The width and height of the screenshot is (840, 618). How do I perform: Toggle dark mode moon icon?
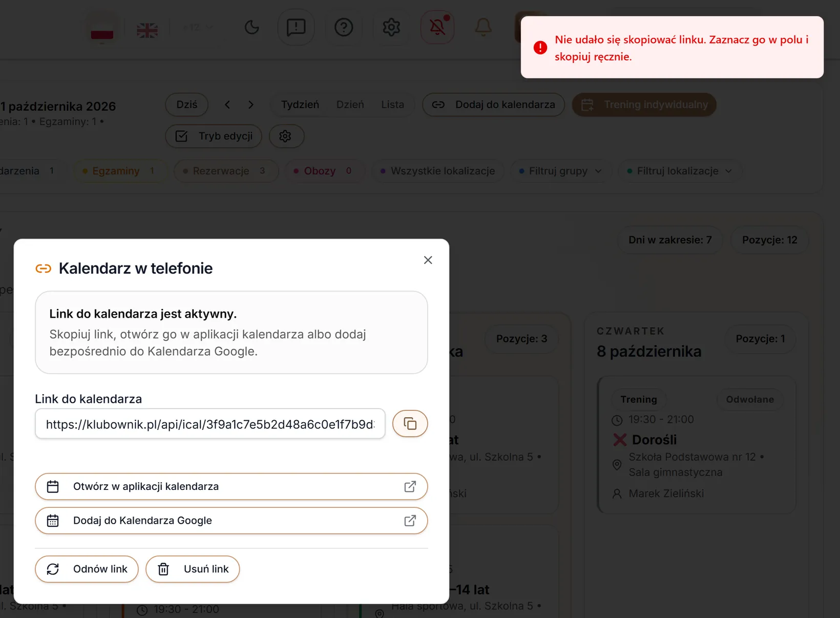(251, 27)
